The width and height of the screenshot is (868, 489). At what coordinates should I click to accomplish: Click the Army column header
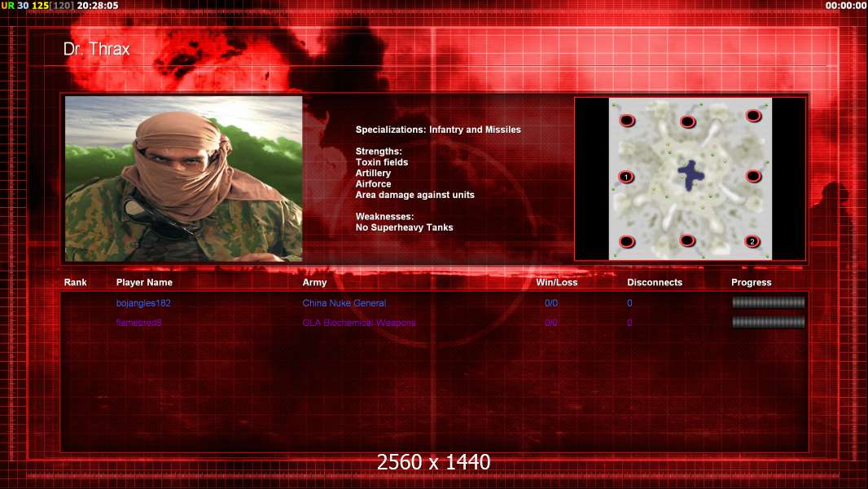[x=314, y=283]
